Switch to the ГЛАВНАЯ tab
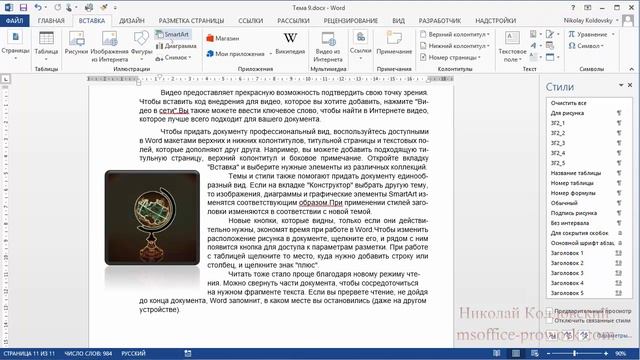This screenshot has width=640, height=360. point(51,20)
